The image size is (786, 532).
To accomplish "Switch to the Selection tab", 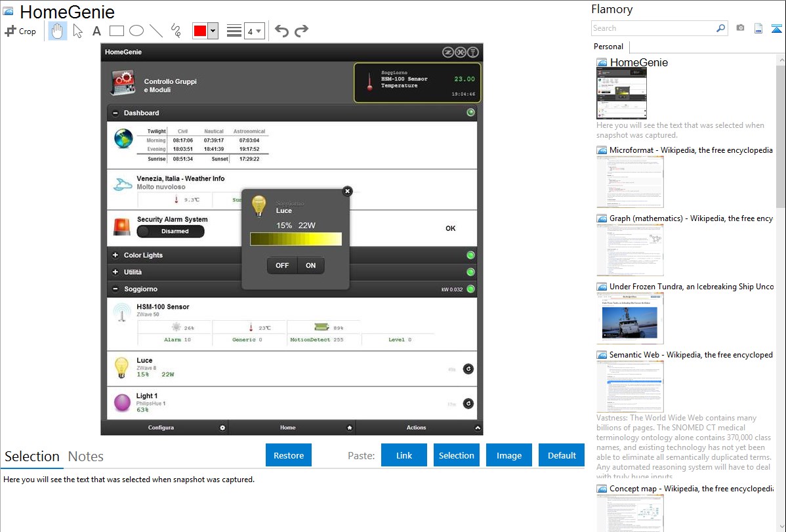I will [x=32, y=457].
